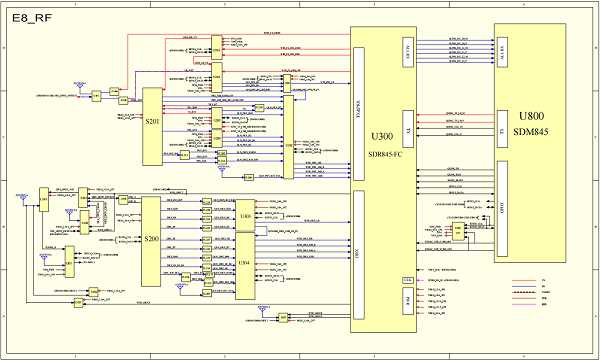This screenshot has height=360, width=600.
Task: Select the S201 switch block
Action: pyautogui.click(x=152, y=127)
